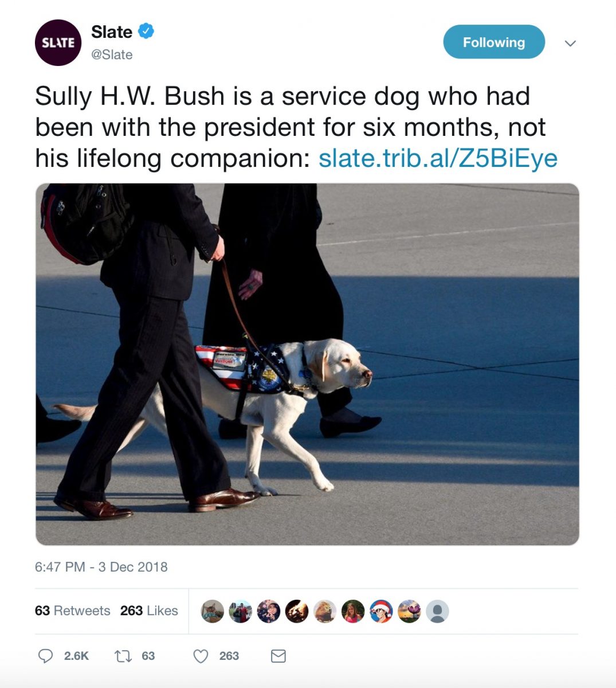Image resolution: width=616 pixels, height=688 pixels.
Task: Click the Slate display name
Action: point(111,32)
